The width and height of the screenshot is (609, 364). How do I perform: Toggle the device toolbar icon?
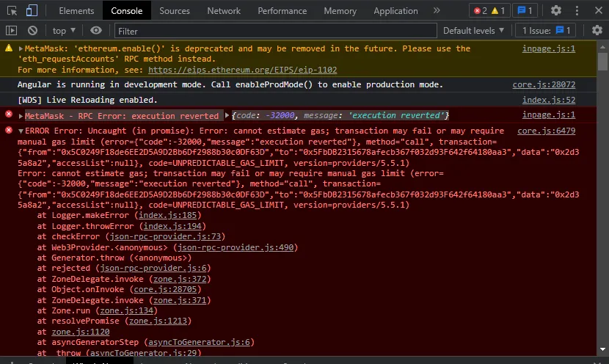pos(32,10)
